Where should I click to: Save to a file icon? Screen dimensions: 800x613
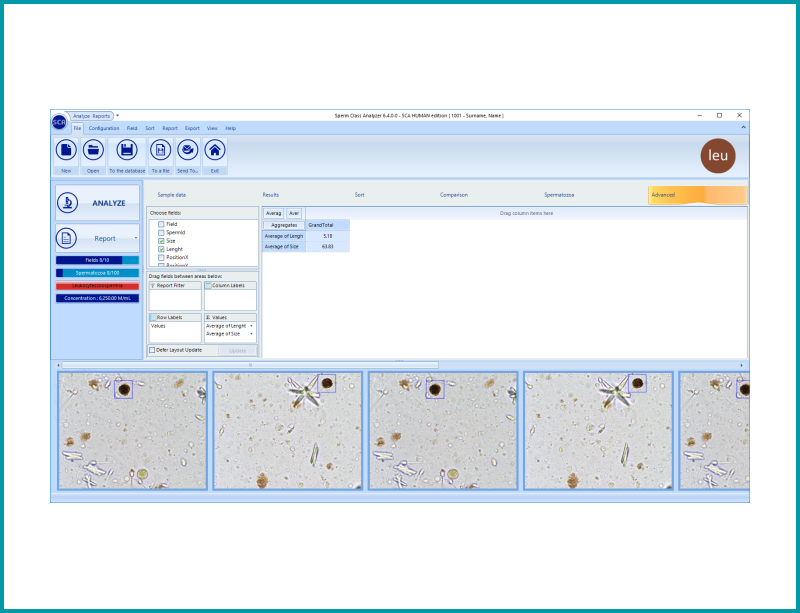click(160, 150)
